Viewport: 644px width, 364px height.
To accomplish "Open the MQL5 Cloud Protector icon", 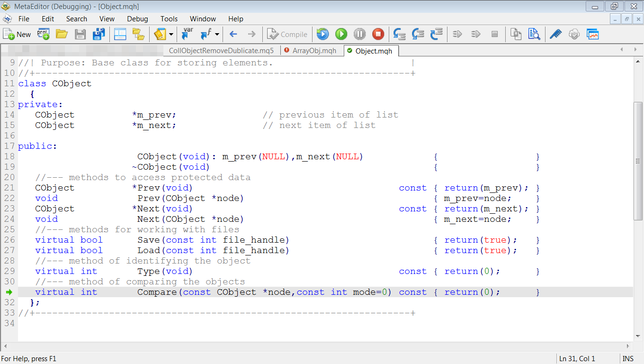I will tap(574, 34).
